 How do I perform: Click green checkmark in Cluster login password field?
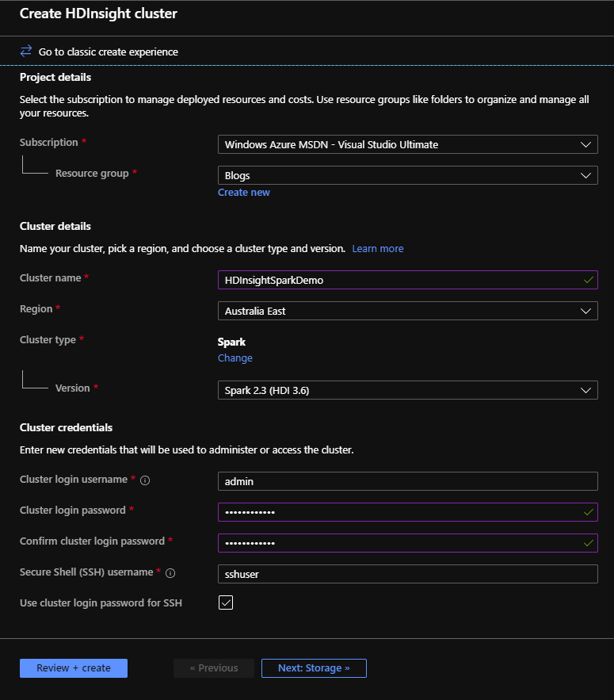click(x=587, y=512)
